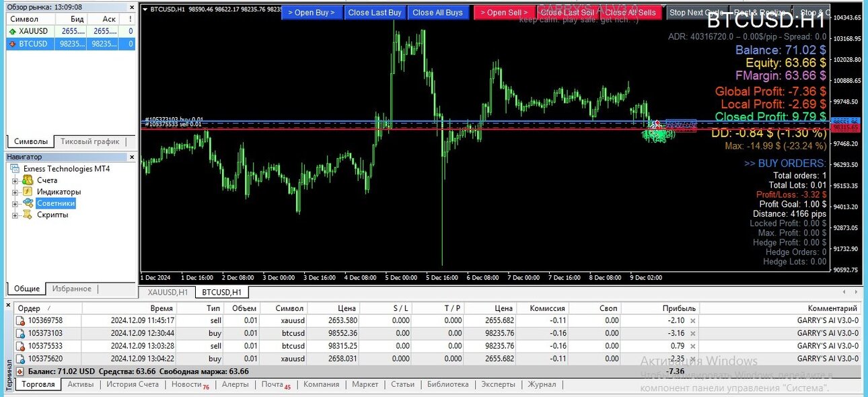Viewport: 868px width, 397px height.
Task: Click the Скрипты scripts icon
Action: pos(28,215)
